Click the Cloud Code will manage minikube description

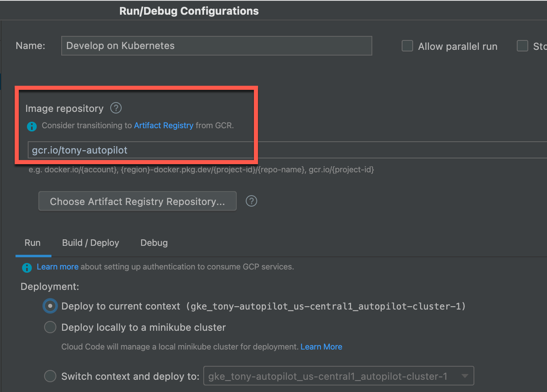(180, 347)
